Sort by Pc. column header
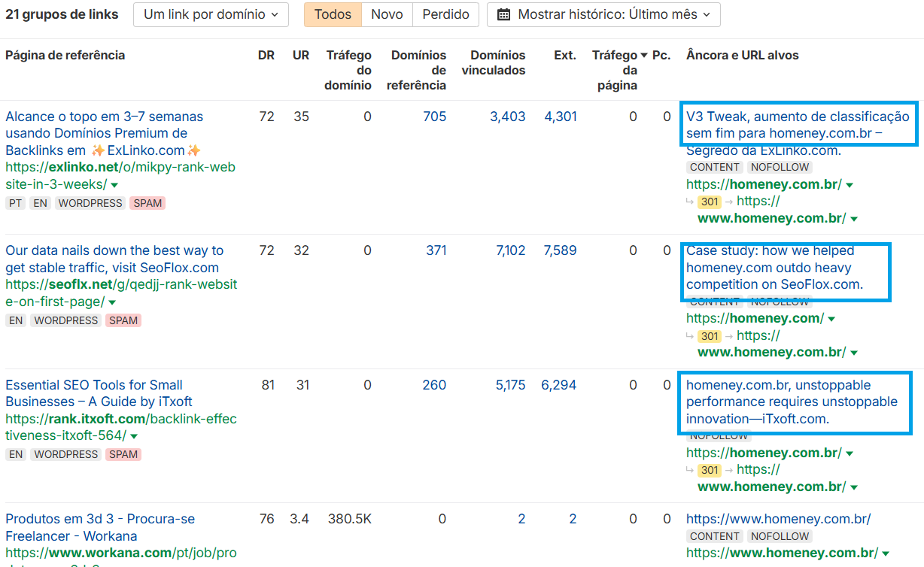The height and width of the screenshot is (567, 924). pyautogui.click(x=661, y=55)
